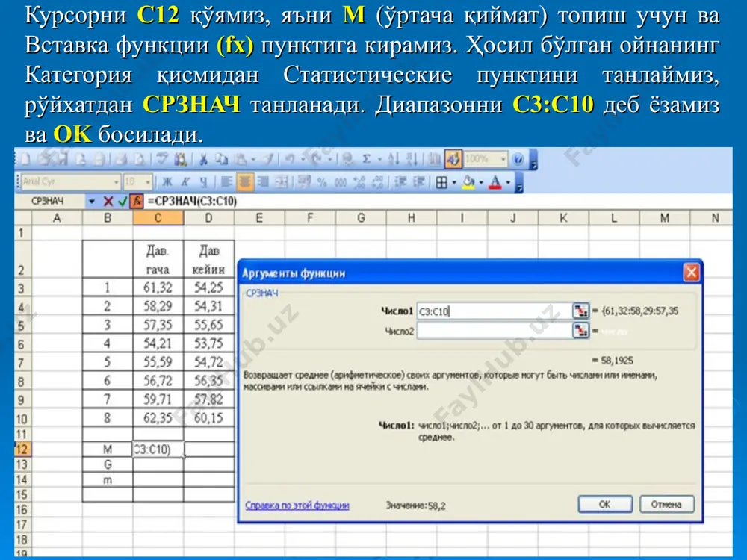Close the Аргументы функции dialog
Screen dimensions: 747x560
click(x=691, y=273)
